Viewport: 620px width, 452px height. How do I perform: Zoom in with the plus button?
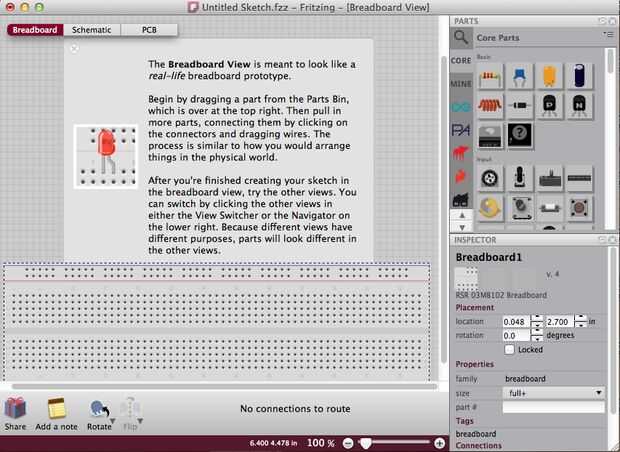[x=439, y=443]
